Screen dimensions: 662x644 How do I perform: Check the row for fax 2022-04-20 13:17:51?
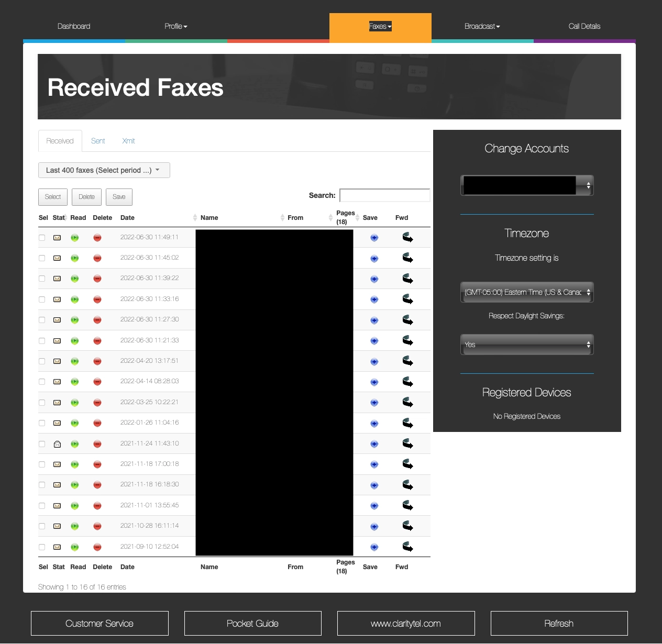coord(42,361)
